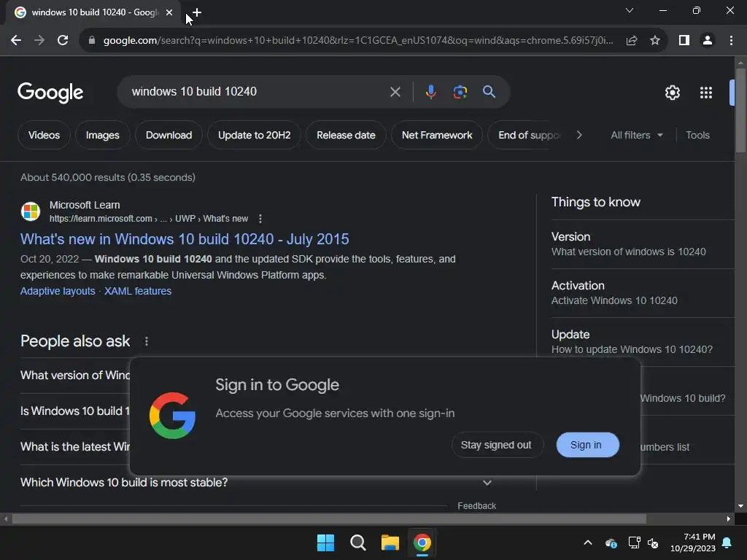
Task: Close the 'windows 10 build 10240' tab
Action: [169, 12]
